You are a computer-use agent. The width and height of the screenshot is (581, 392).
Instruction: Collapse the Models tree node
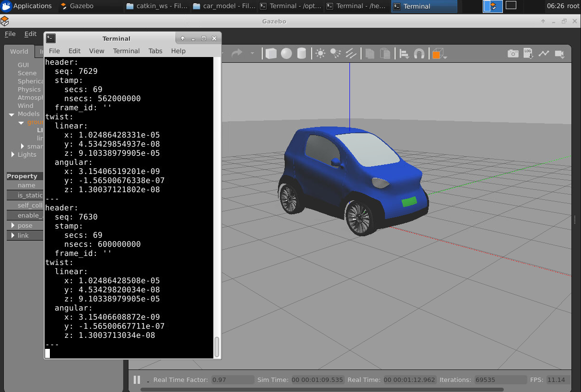pos(12,114)
